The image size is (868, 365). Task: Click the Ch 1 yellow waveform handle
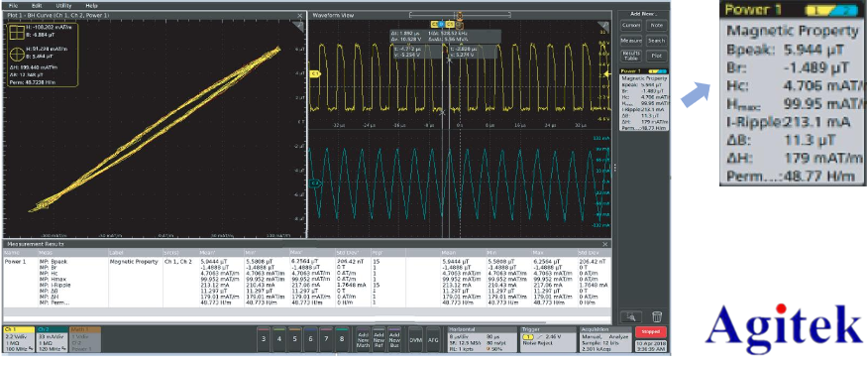[315, 73]
